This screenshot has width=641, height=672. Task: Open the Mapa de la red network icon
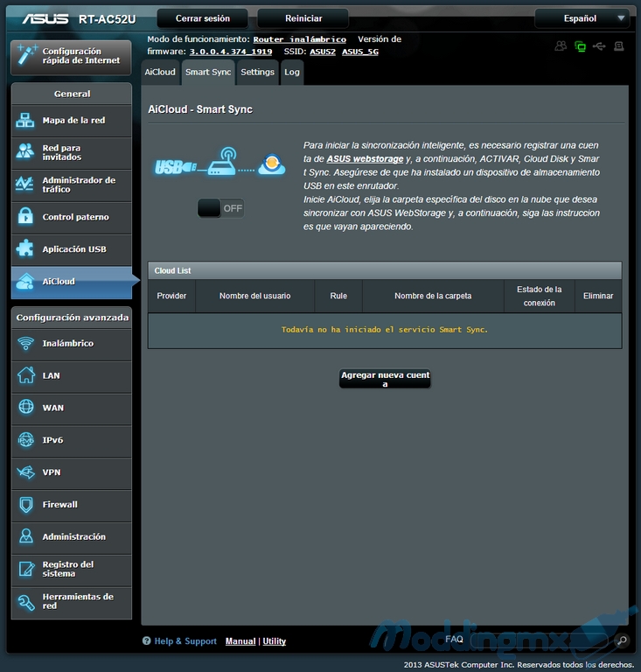pyautogui.click(x=24, y=121)
